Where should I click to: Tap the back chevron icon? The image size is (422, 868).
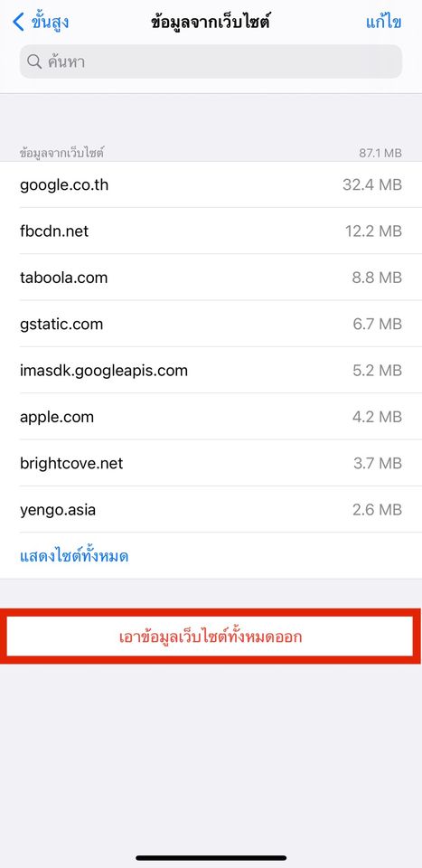tap(18, 23)
